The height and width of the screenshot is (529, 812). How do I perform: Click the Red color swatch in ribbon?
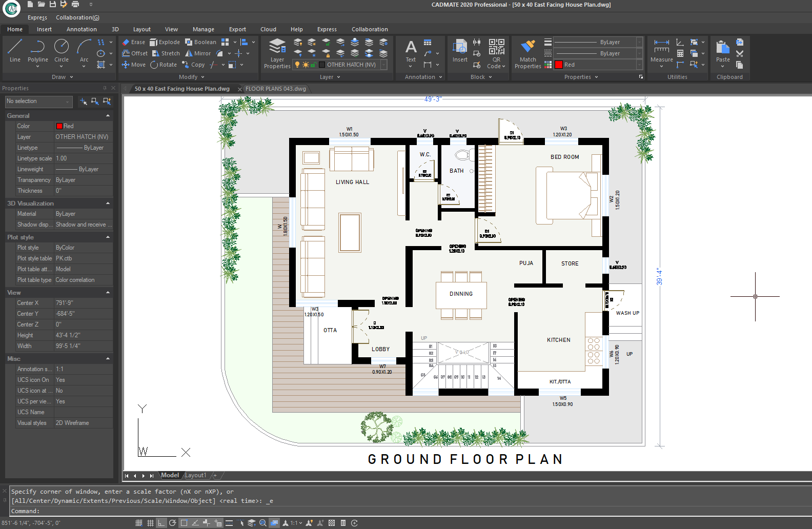pyautogui.click(x=559, y=65)
